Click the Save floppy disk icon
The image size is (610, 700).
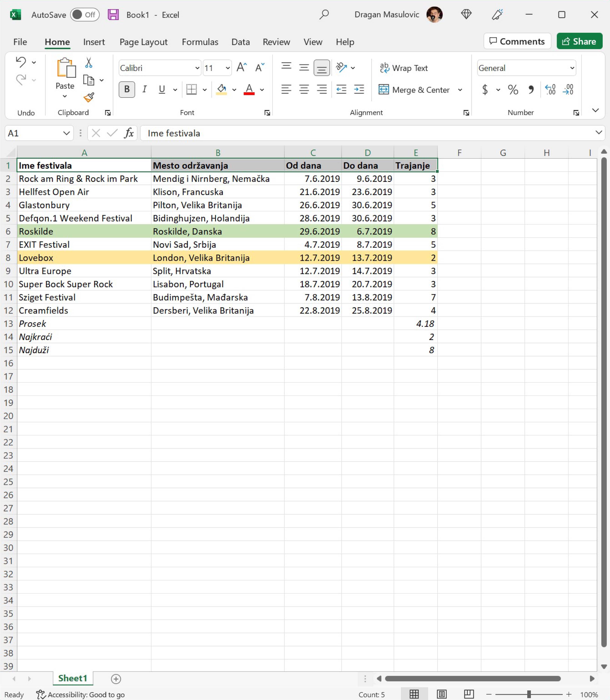113,15
